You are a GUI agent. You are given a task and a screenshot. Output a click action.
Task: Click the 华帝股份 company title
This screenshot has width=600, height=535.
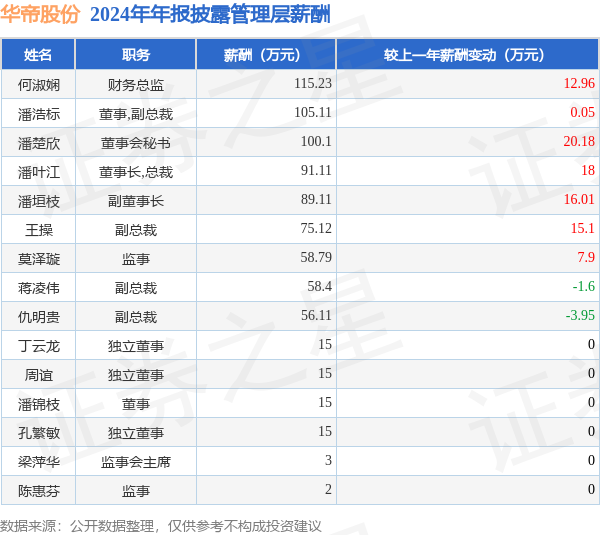(x=40, y=15)
